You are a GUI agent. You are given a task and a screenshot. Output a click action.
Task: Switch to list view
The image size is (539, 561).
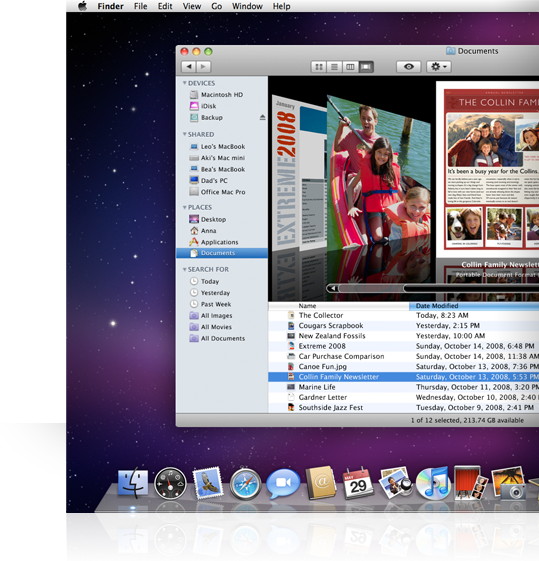point(334,67)
